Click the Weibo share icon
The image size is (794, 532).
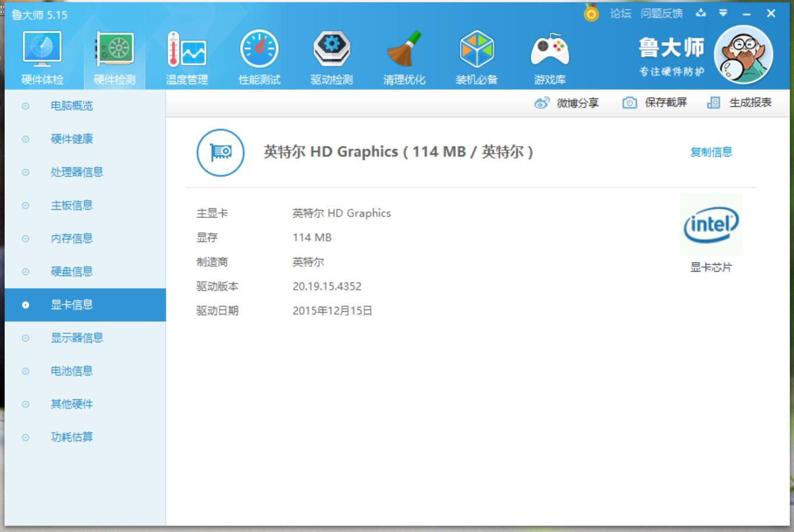click(x=542, y=102)
